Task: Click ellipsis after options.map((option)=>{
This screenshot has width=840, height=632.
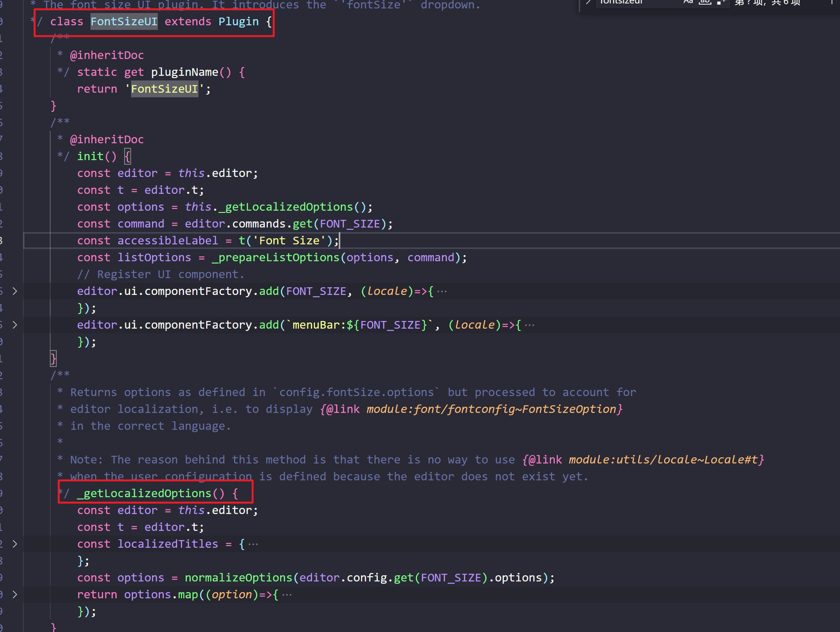Action: pos(287,595)
